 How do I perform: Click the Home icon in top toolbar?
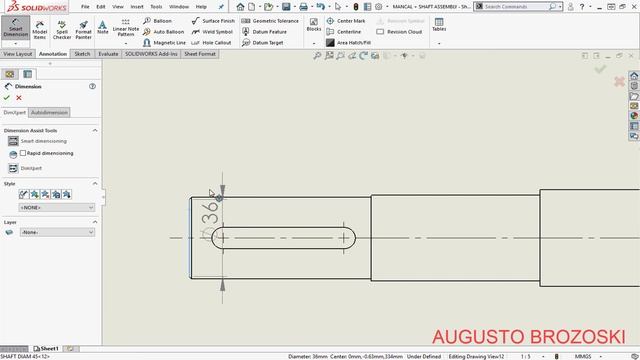click(x=240, y=7)
